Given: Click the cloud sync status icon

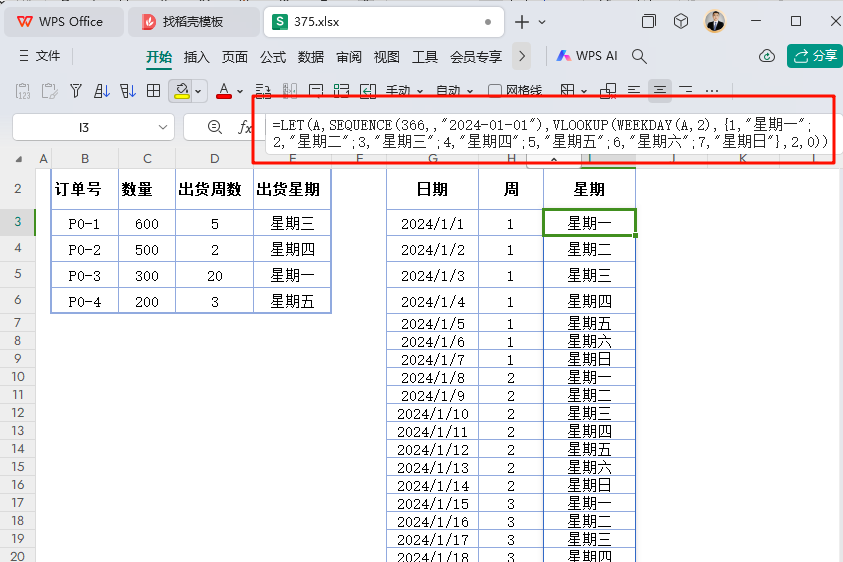Looking at the screenshot, I should (767, 56).
